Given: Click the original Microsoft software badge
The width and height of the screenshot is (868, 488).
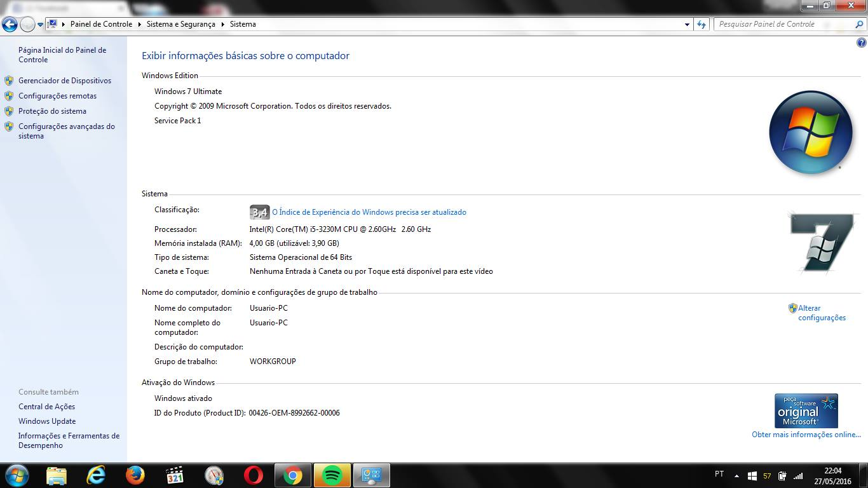Looking at the screenshot, I should pos(806,411).
